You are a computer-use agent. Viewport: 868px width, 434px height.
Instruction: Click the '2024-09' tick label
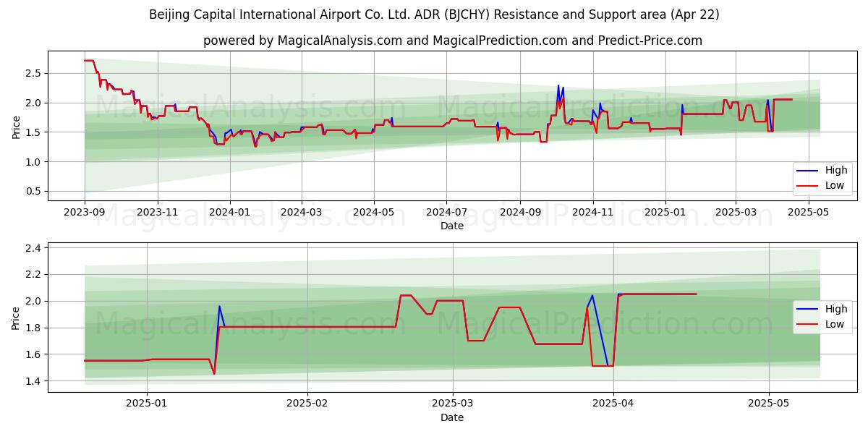(x=520, y=213)
